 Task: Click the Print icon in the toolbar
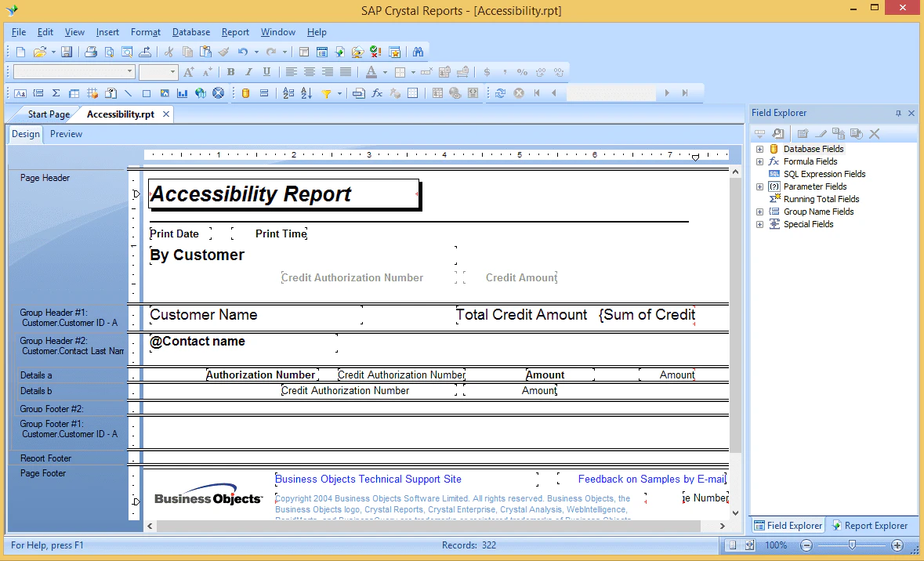[91, 52]
